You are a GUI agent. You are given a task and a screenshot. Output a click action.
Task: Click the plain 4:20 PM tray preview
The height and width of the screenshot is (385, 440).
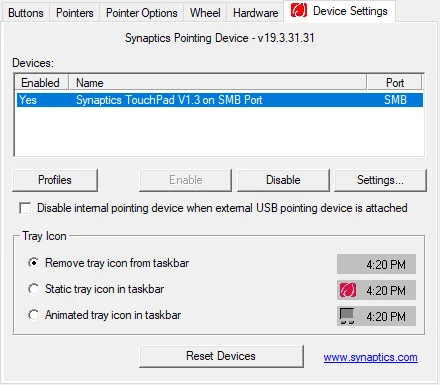point(376,264)
